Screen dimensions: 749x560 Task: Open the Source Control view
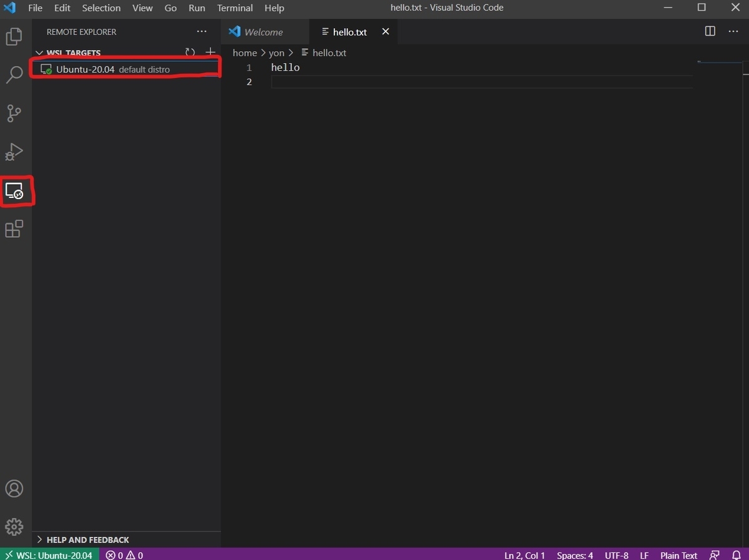click(14, 114)
